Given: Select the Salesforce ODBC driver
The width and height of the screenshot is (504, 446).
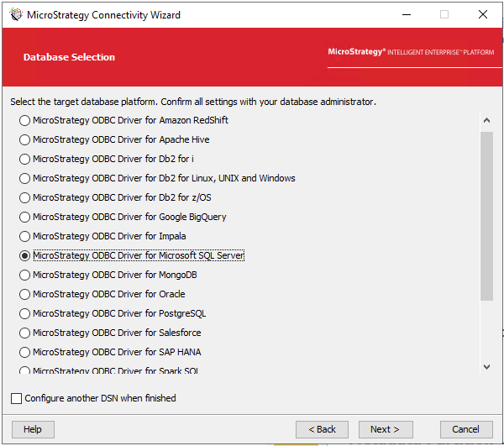Looking at the screenshot, I should click(24, 333).
